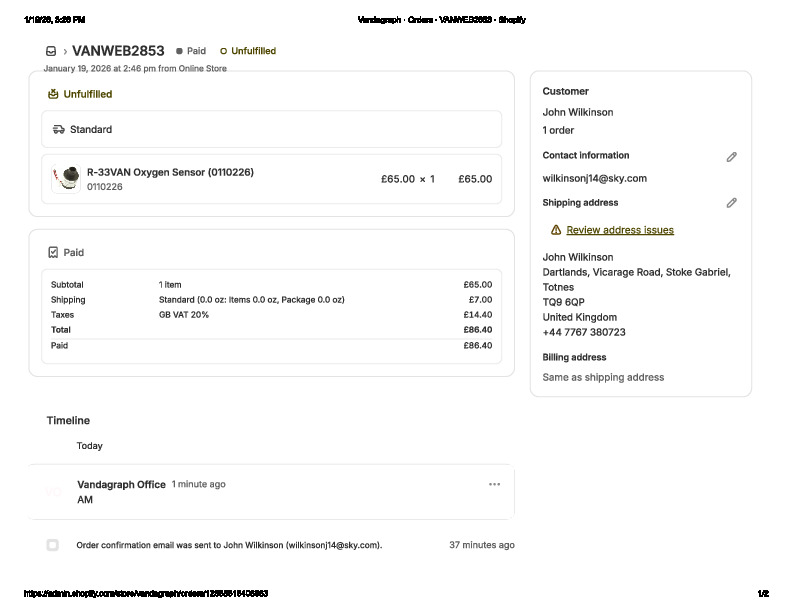The image size is (792, 612).
Task: Open the three-dot menu on Vandagraph Office comment
Action: [494, 484]
